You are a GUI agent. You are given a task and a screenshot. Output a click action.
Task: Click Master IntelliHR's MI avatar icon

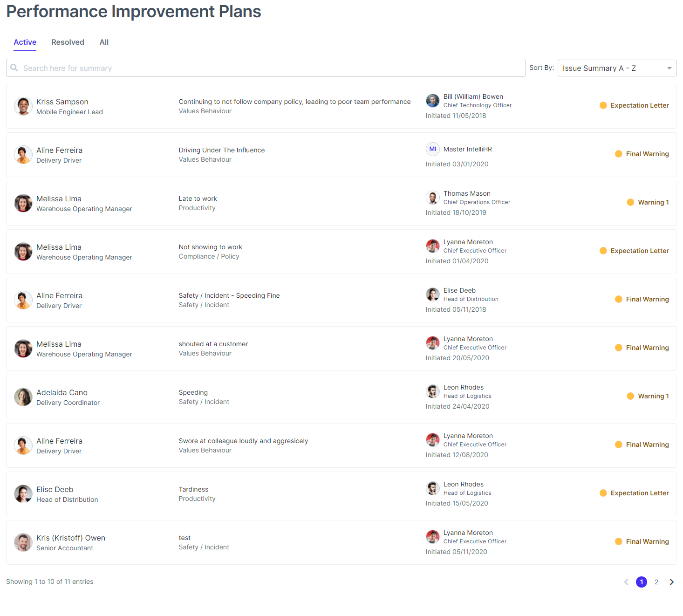coord(432,149)
